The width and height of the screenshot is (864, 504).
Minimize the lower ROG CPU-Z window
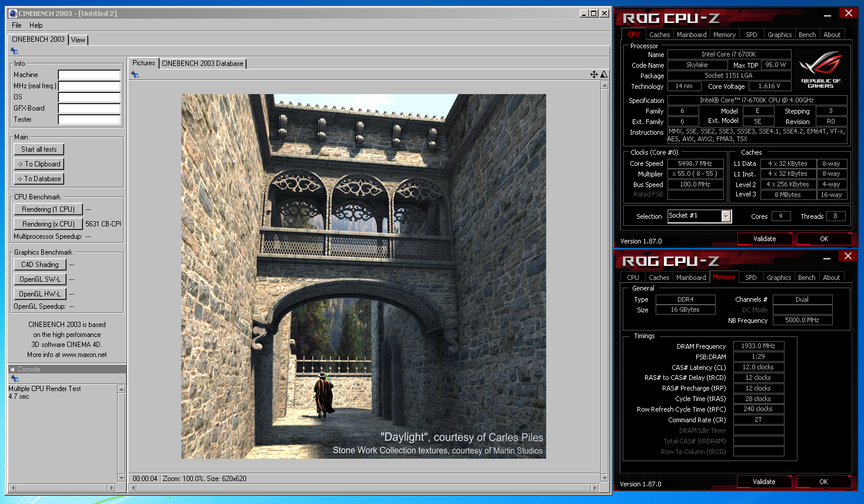827,257
